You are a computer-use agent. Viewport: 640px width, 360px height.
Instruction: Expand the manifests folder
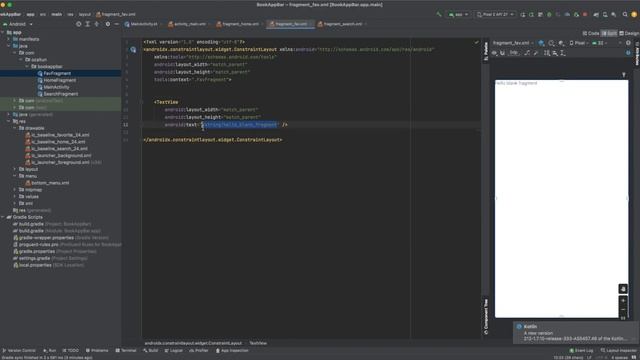pyautogui.click(x=9, y=39)
